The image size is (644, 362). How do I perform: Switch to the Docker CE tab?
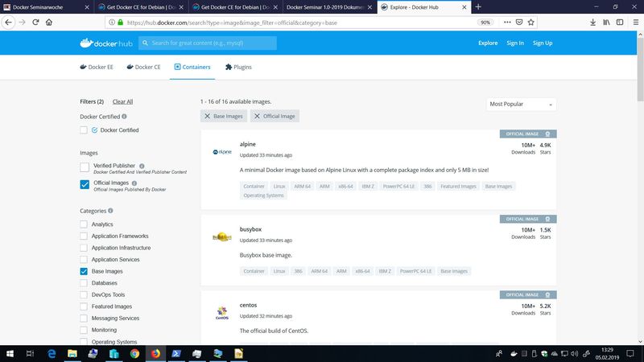click(x=144, y=67)
